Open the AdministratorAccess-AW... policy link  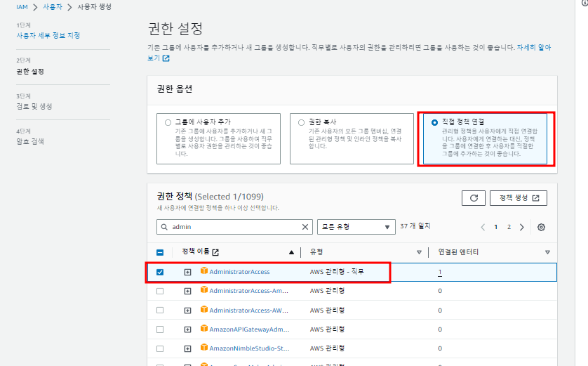248,311
